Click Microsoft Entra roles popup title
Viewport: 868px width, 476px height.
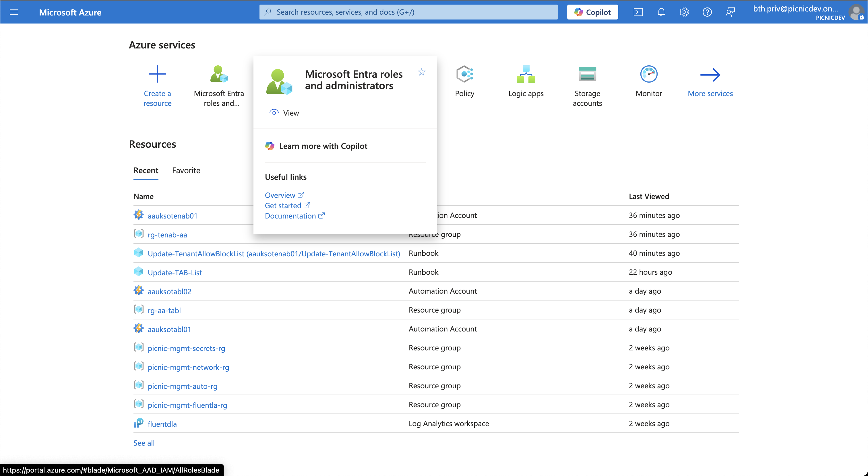click(354, 80)
